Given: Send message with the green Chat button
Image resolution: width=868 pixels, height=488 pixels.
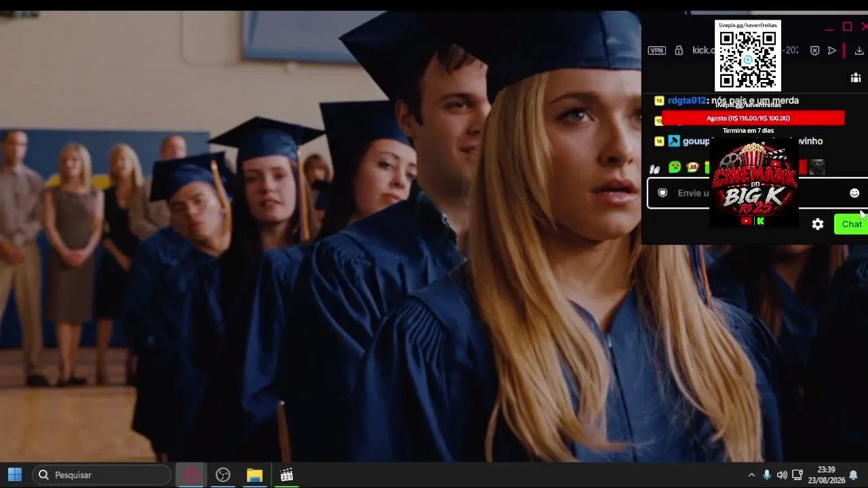Looking at the screenshot, I should [x=851, y=224].
